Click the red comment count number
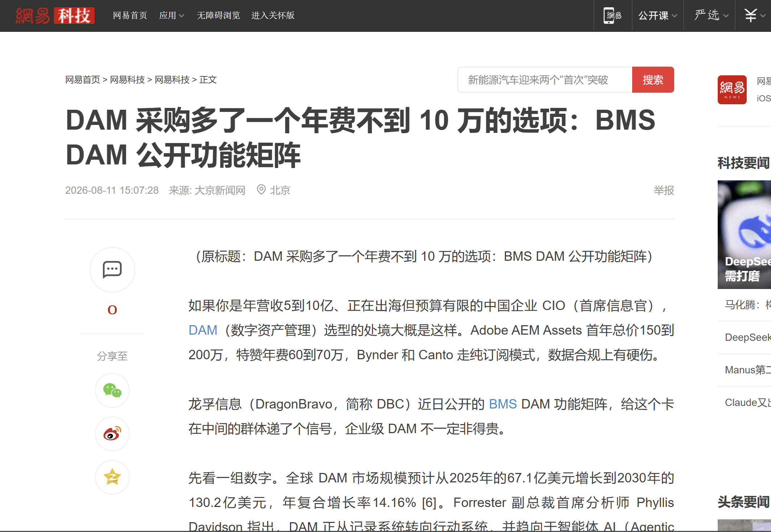 112,310
